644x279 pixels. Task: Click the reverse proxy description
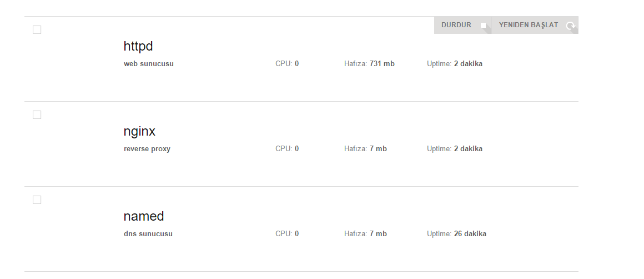click(147, 149)
